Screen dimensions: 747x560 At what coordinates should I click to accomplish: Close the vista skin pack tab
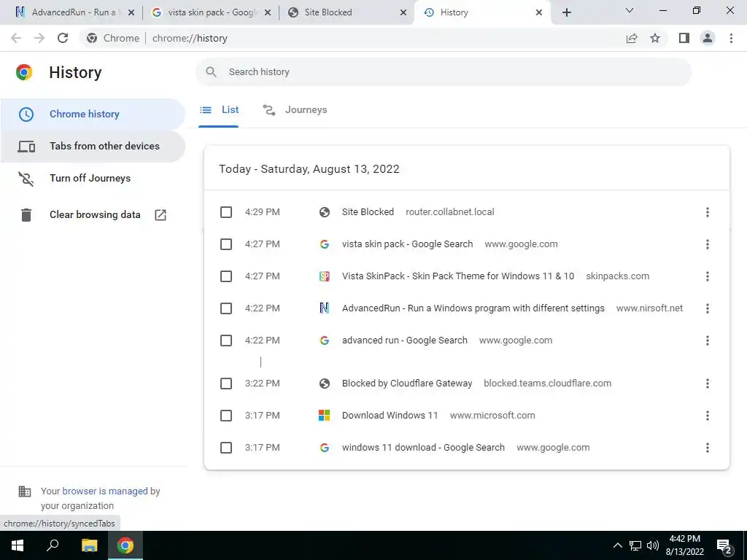tap(268, 12)
